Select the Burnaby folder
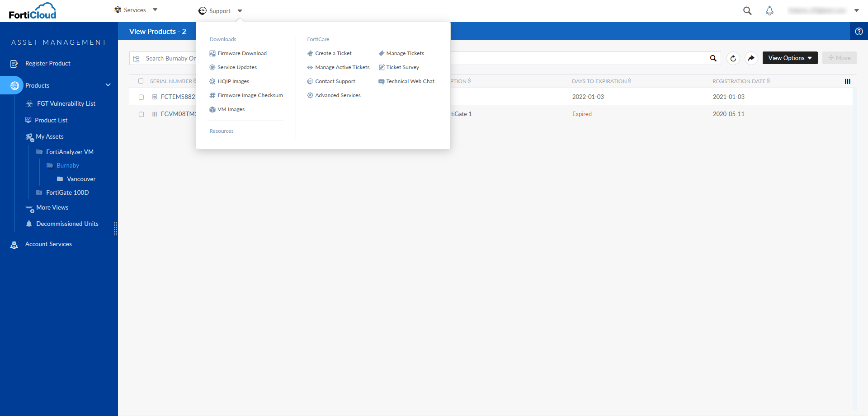Screen dimensions: 868x416 (x=68, y=165)
